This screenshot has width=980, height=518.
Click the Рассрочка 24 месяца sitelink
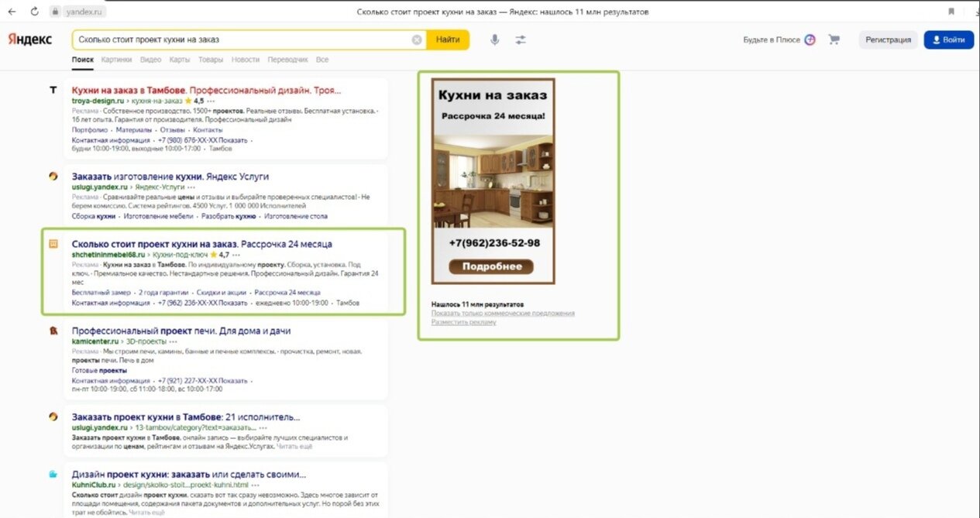[287, 293]
